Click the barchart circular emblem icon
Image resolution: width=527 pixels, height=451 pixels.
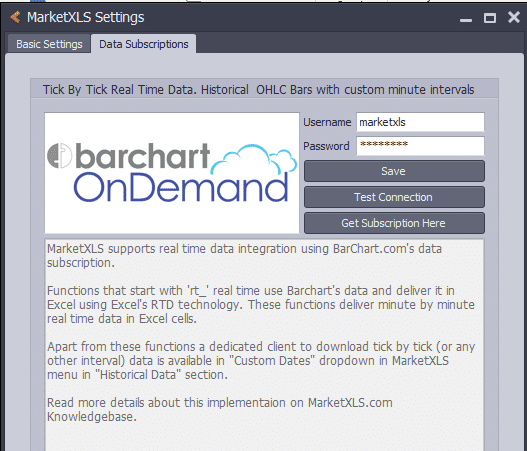tap(59, 156)
